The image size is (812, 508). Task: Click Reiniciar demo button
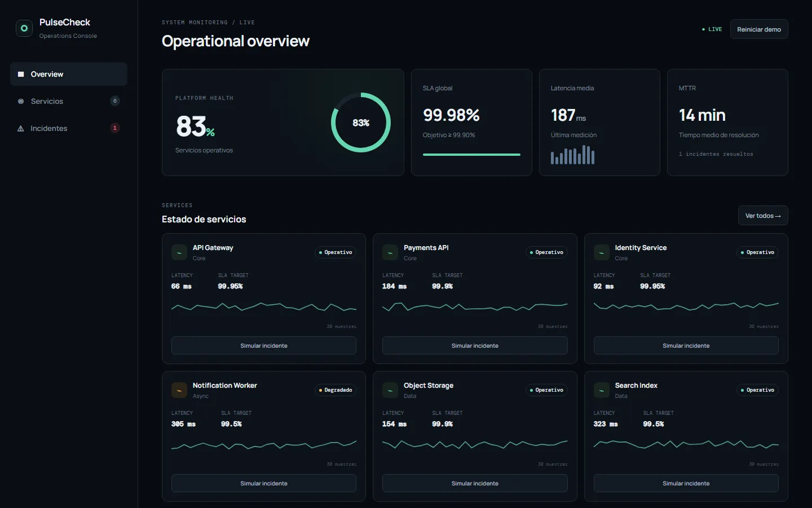tap(759, 29)
